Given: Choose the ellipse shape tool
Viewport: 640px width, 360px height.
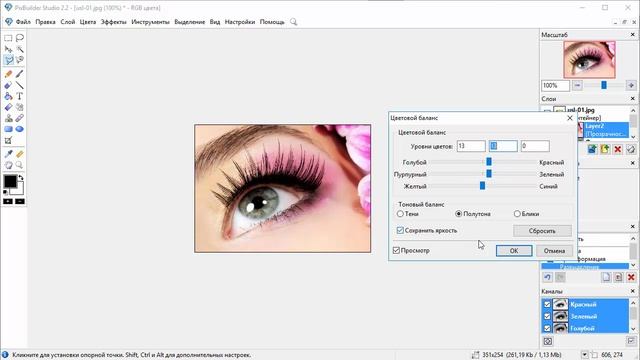Looking at the screenshot, I should (20, 129).
